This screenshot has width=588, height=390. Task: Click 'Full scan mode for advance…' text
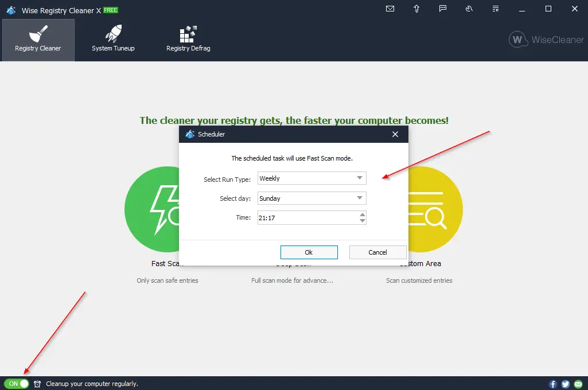click(x=292, y=280)
